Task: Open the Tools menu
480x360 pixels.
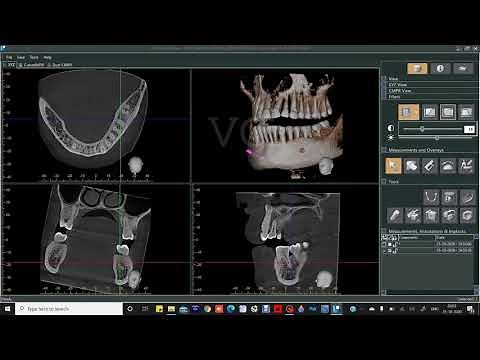Action: click(x=34, y=57)
